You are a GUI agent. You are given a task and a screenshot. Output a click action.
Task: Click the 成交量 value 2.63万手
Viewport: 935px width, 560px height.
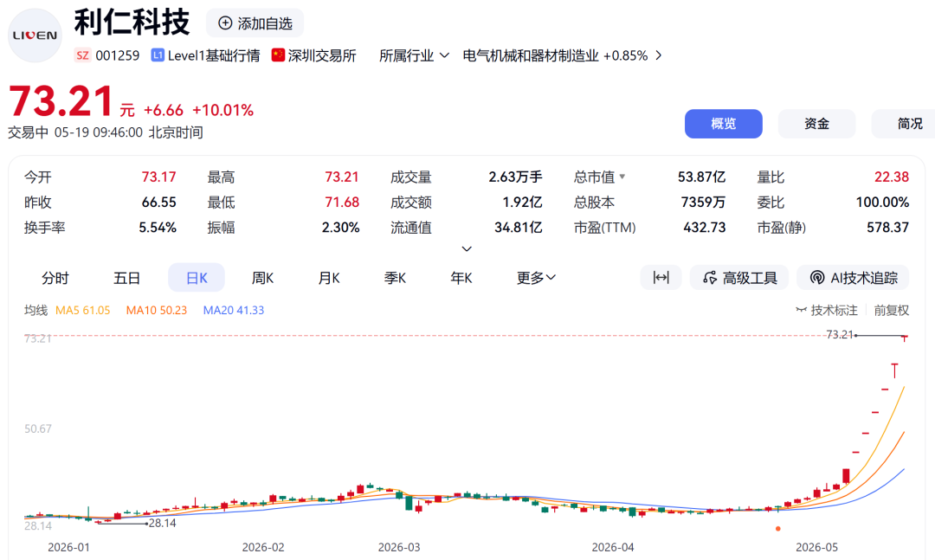515,177
